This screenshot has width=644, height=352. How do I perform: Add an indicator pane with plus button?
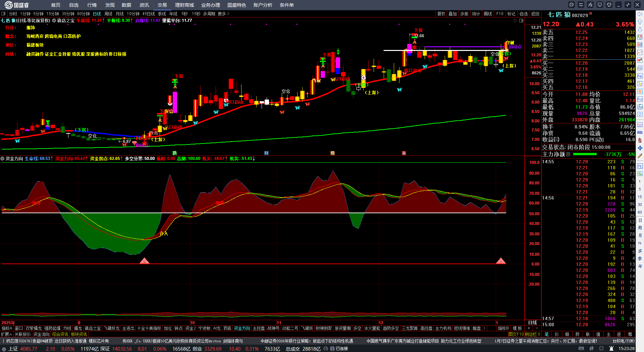529,328
